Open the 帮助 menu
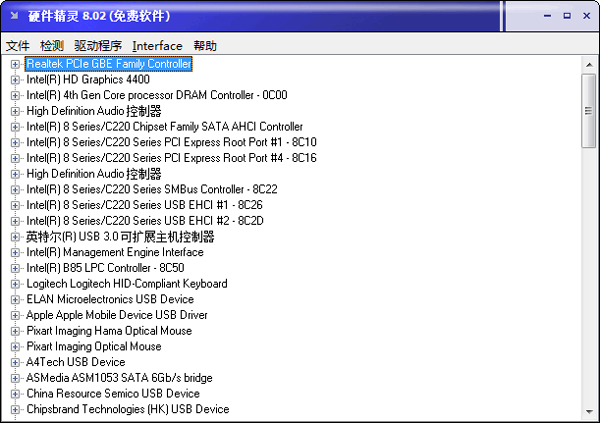This screenshot has height=423, width=600. click(205, 46)
